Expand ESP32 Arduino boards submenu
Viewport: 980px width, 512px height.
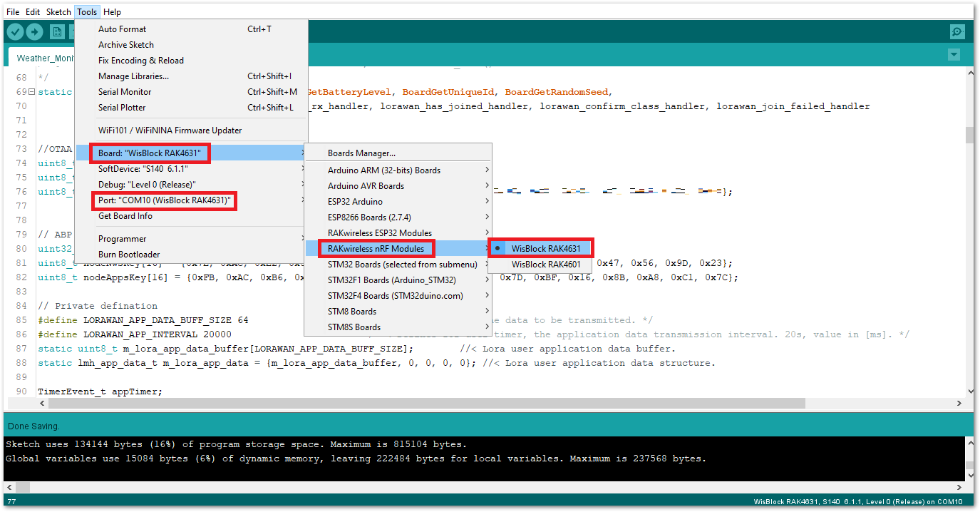pos(355,202)
